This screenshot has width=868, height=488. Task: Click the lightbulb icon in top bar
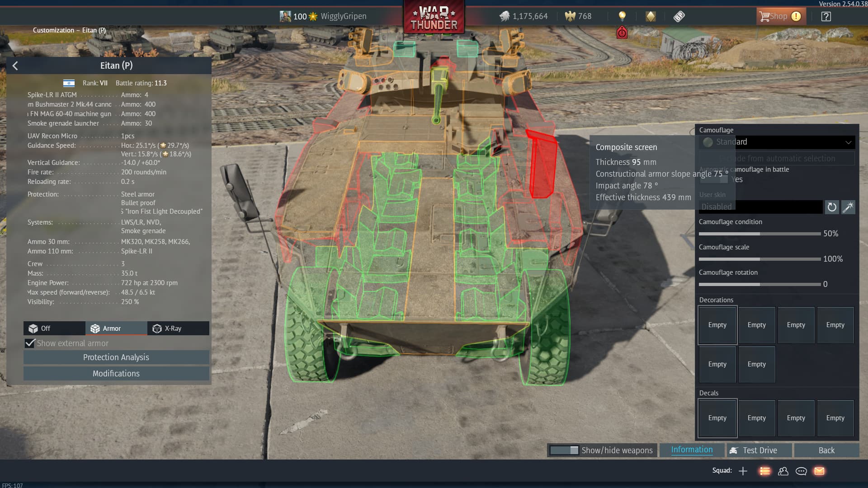point(622,16)
